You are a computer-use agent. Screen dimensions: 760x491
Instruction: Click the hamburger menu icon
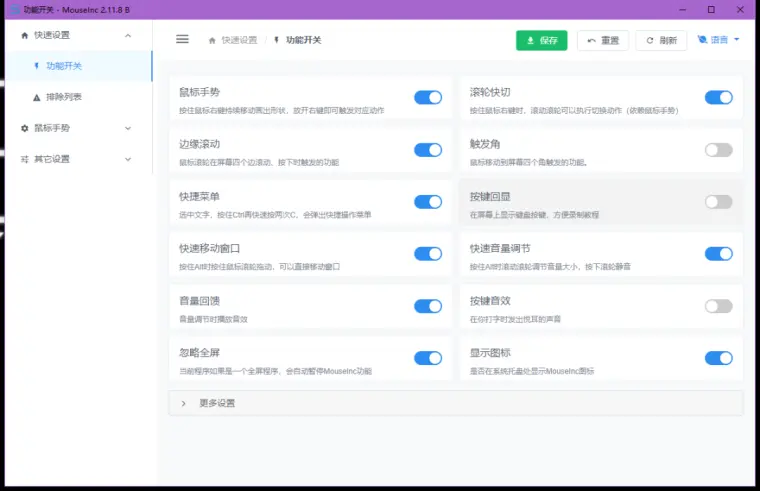[182, 39]
